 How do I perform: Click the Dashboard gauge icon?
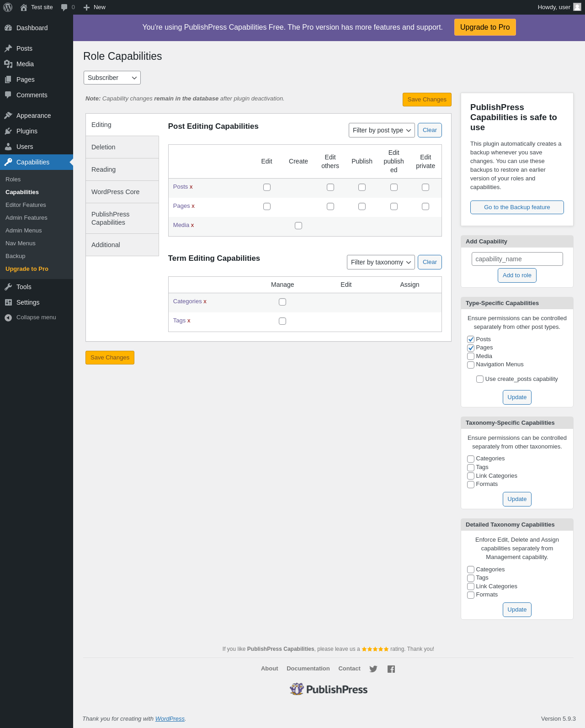8,28
